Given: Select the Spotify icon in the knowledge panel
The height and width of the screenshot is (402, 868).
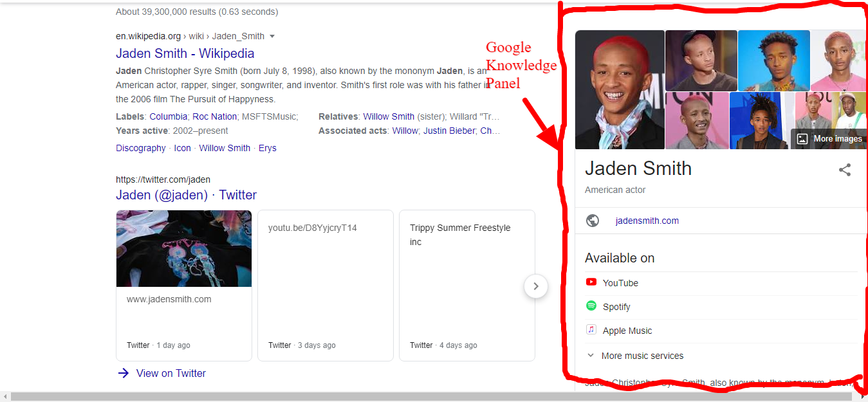Looking at the screenshot, I should click(x=591, y=306).
